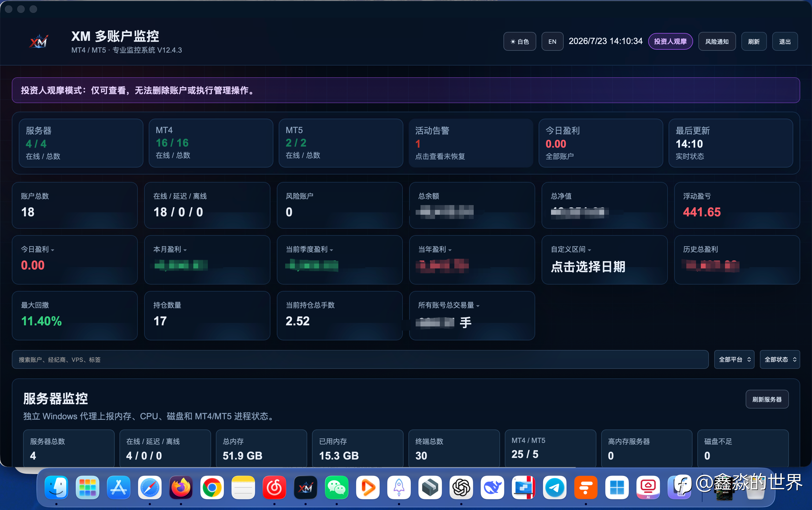The height and width of the screenshot is (510, 812).
Task: Open 风险通知 settings
Action: click(x=717, y=41)
